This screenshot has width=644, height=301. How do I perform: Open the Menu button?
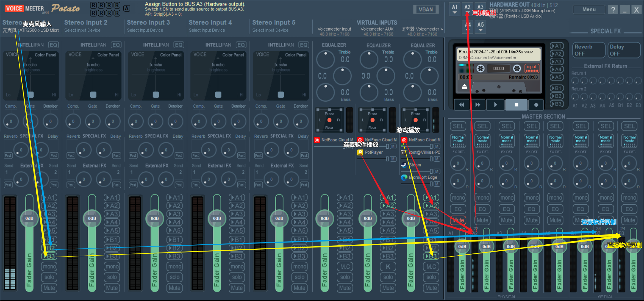point(589,9)
